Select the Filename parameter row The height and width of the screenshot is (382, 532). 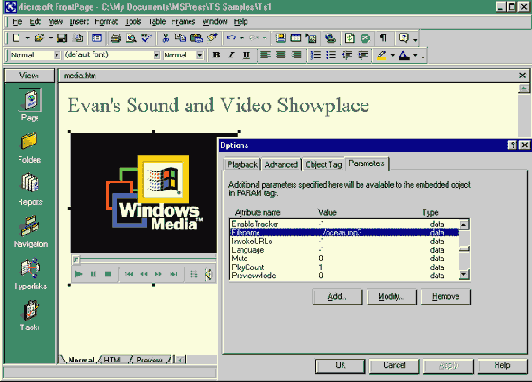(344, 233)
